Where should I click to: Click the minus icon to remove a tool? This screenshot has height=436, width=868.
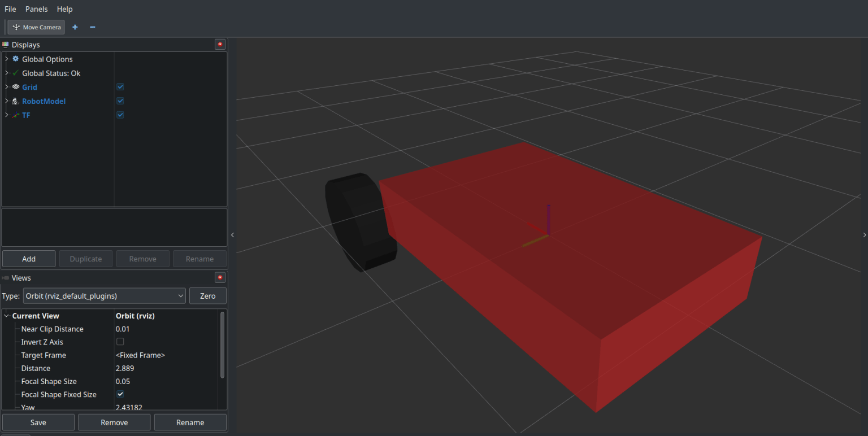pyautogui.click(x=92, y=27)
